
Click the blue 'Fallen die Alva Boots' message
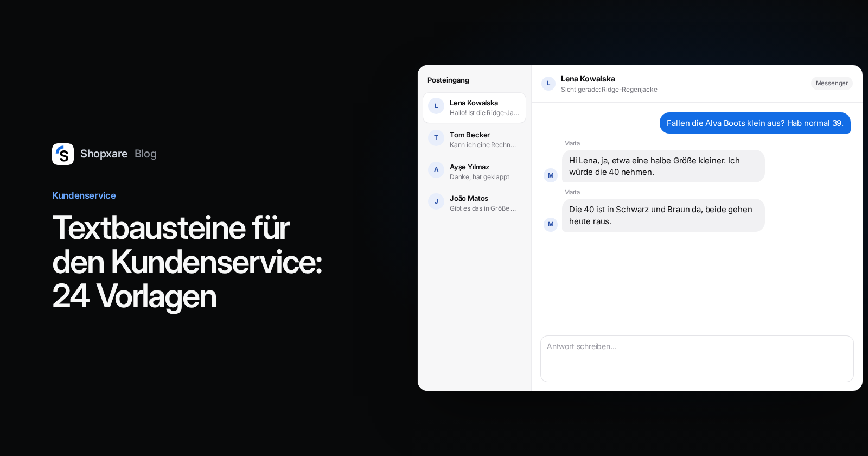coord(755,123)
